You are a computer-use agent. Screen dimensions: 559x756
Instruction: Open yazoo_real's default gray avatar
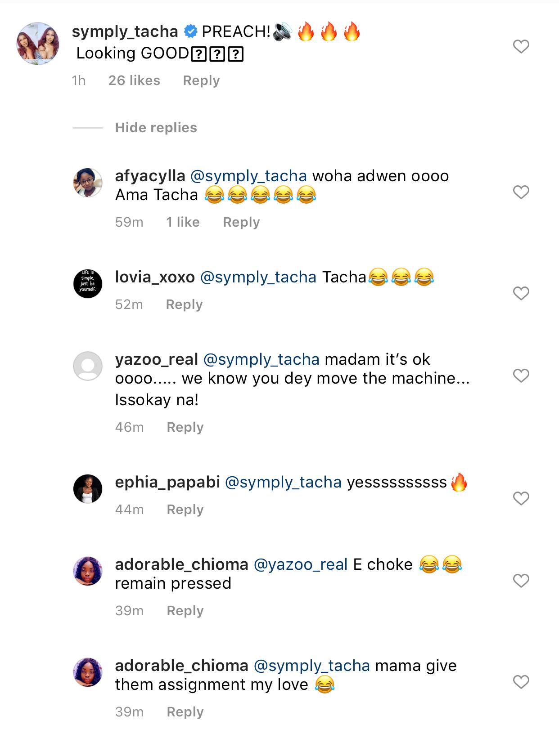click(88, 366)
